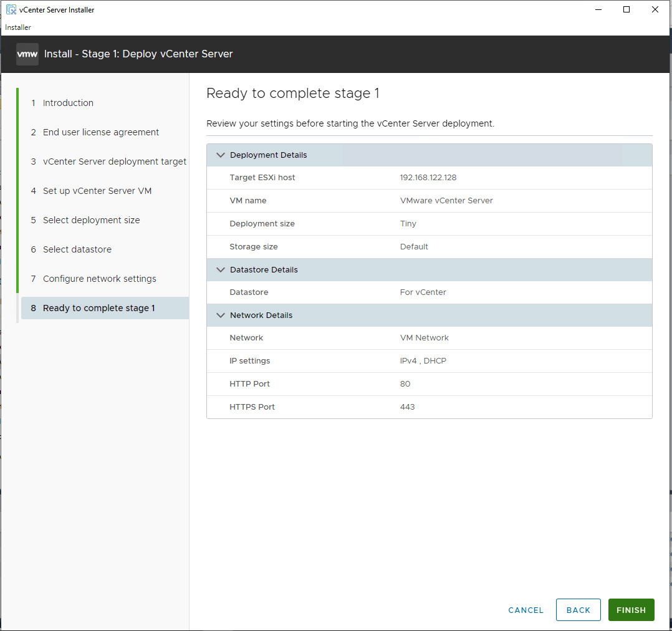Click the CANCEL button
The width and height of the screenshot is (672, 631).
(526, 610)
